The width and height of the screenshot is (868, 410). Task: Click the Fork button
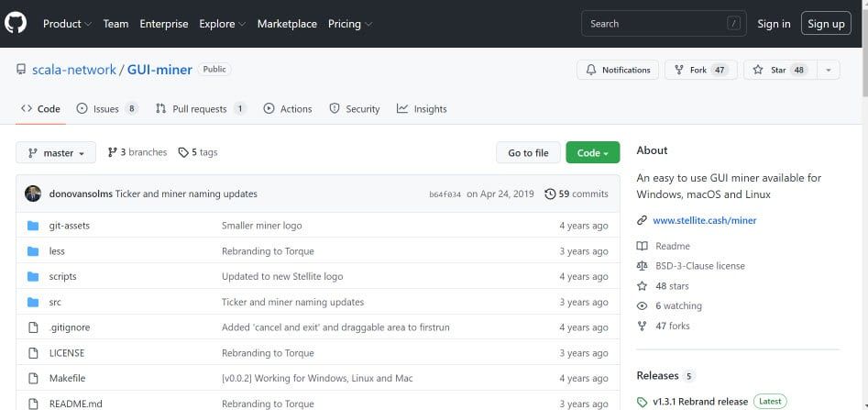[701, 70]
